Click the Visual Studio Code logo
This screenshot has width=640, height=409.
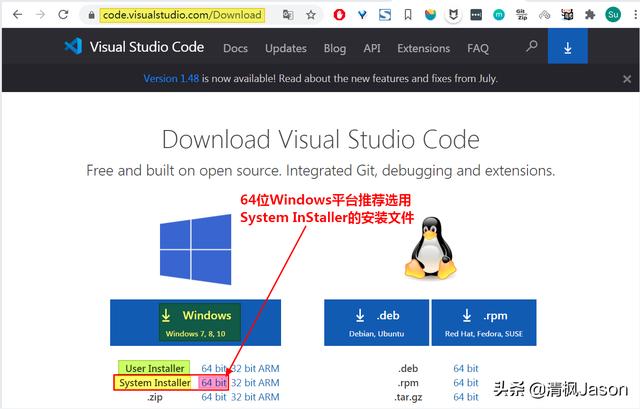pyautogui.click(x=134, y=47)
